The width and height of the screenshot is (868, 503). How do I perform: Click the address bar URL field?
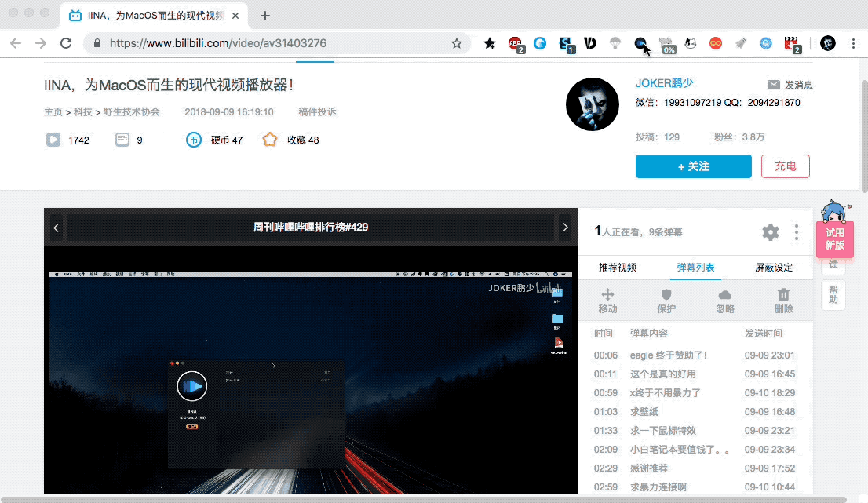pos(277,43)
